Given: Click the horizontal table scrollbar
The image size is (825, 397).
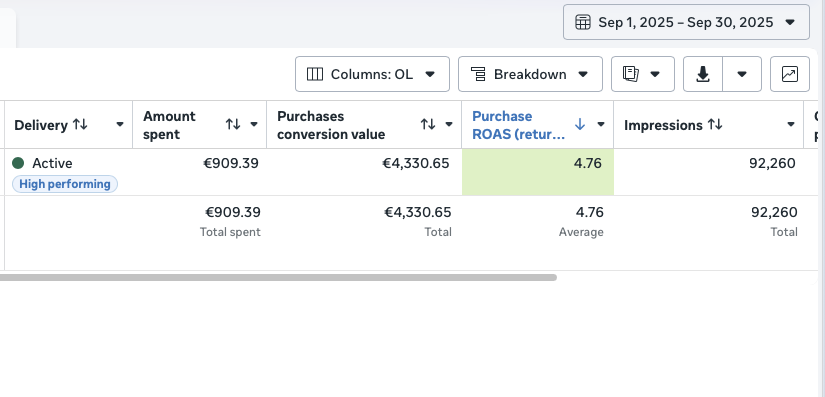Looking at the screenshot, I should click(x=278, y=277).
